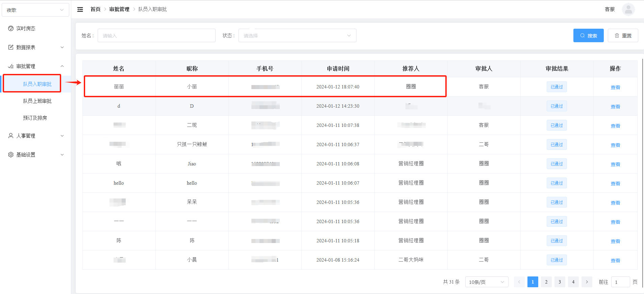
Task: Collapse the 审批管理 submenu chevron
Action: pyautogui.click(x=62, y=66)
